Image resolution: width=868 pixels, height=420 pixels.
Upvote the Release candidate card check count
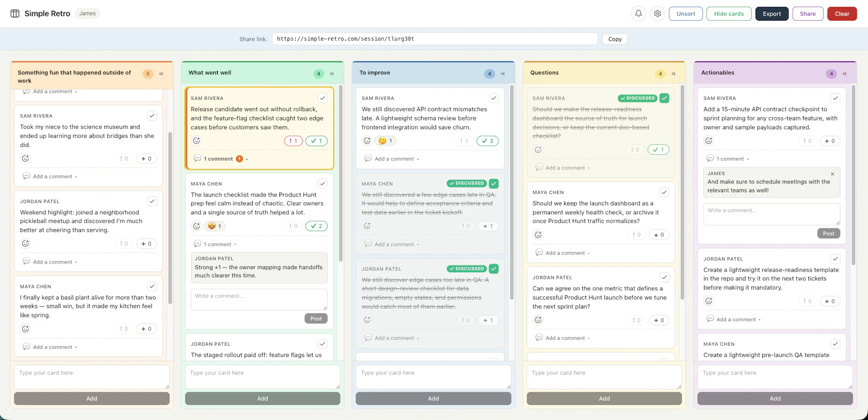317,141
